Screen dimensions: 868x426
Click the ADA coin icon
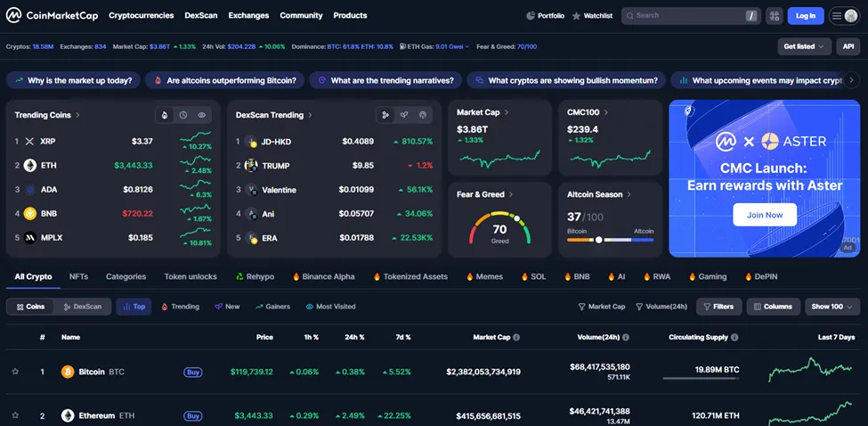[x=30, y=190]
